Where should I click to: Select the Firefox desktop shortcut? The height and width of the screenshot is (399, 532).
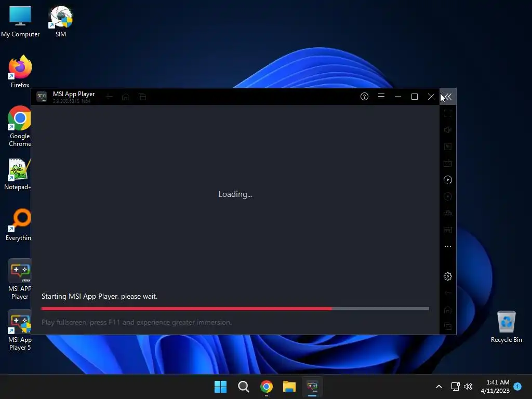20,72
